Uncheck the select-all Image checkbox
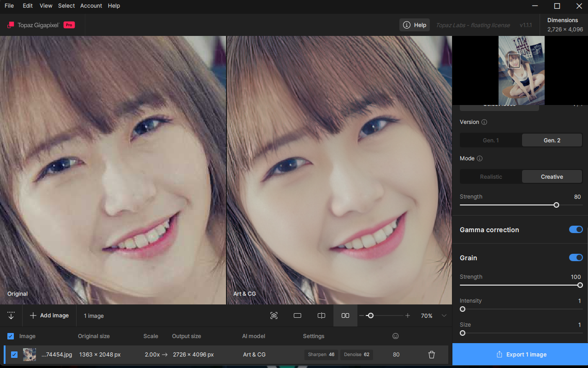 click(x=11, y=336)
